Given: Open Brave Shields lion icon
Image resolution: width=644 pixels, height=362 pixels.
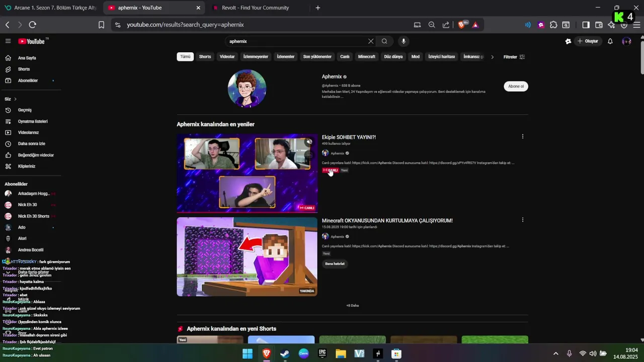Looking at the screenshot, I should point(462,25).
